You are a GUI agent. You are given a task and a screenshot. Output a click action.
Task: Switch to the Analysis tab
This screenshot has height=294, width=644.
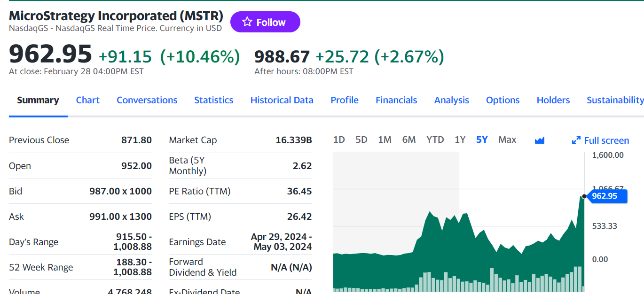click(x=452, y=100)
